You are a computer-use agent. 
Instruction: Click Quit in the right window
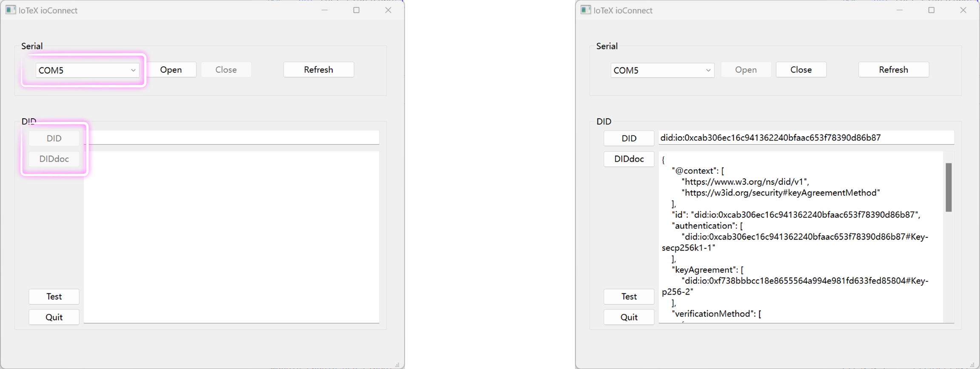click(x=629, y=317)
